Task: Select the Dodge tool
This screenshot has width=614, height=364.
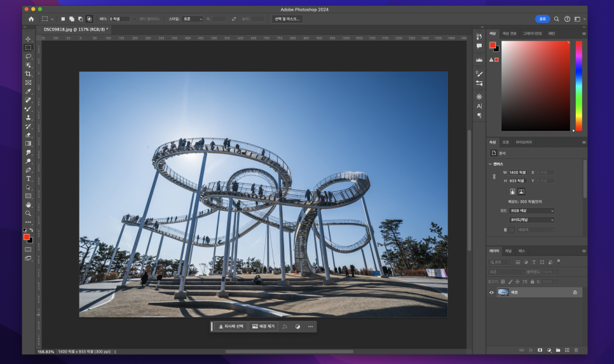Action: coord(28,161)
